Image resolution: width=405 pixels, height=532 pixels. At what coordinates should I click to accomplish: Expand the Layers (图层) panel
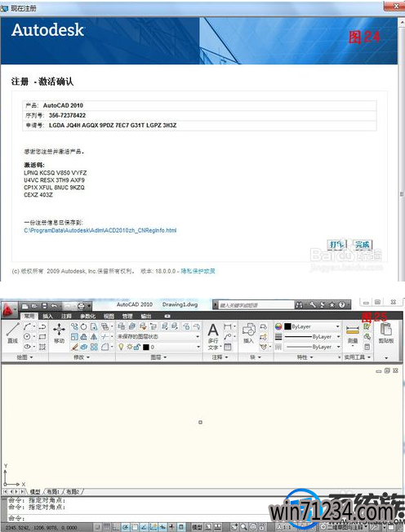point(159,357)
